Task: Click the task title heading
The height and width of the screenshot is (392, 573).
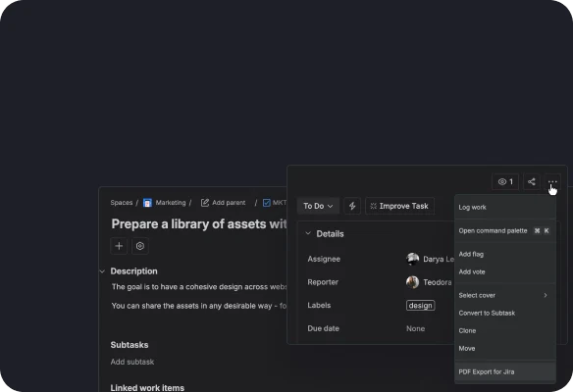Action: 199,223
